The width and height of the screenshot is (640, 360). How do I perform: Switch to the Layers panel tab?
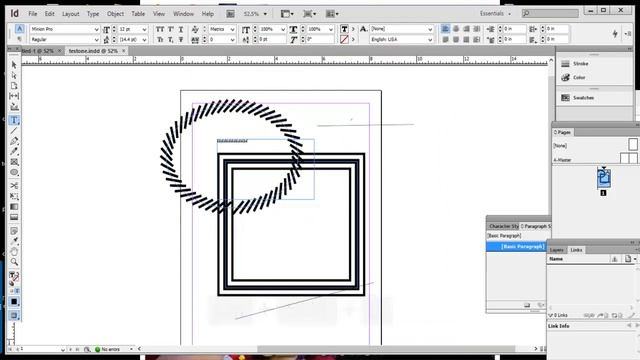tap(556, 250)
